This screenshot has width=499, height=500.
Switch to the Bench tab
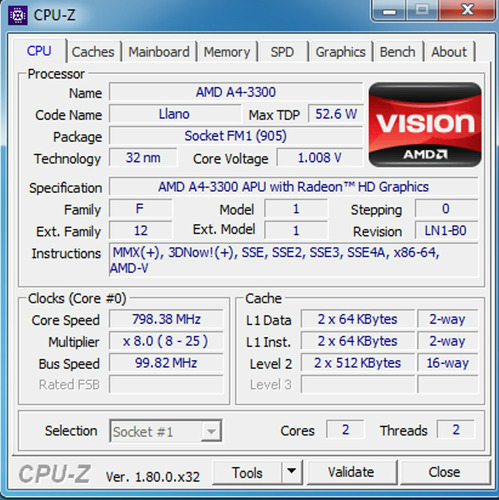point(397,52)
